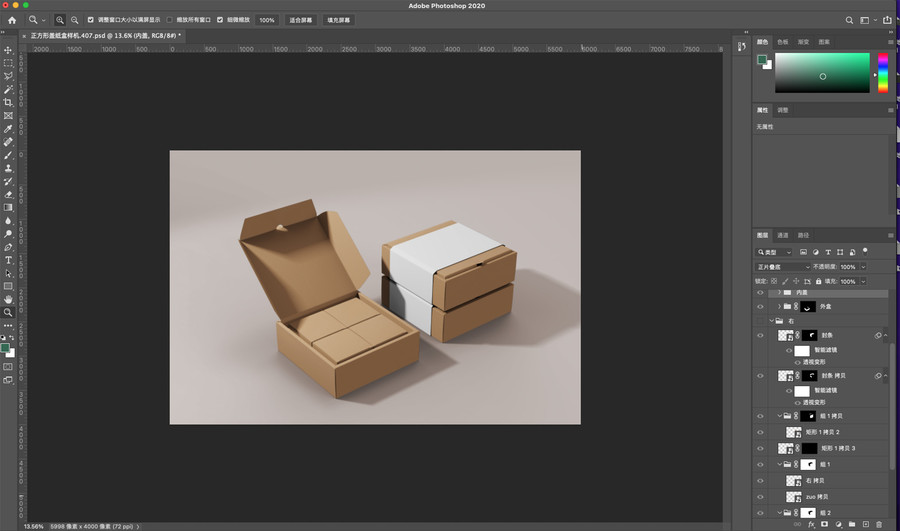Show the 右 group layer
900x531 pixels.
(x=761, y=321)
